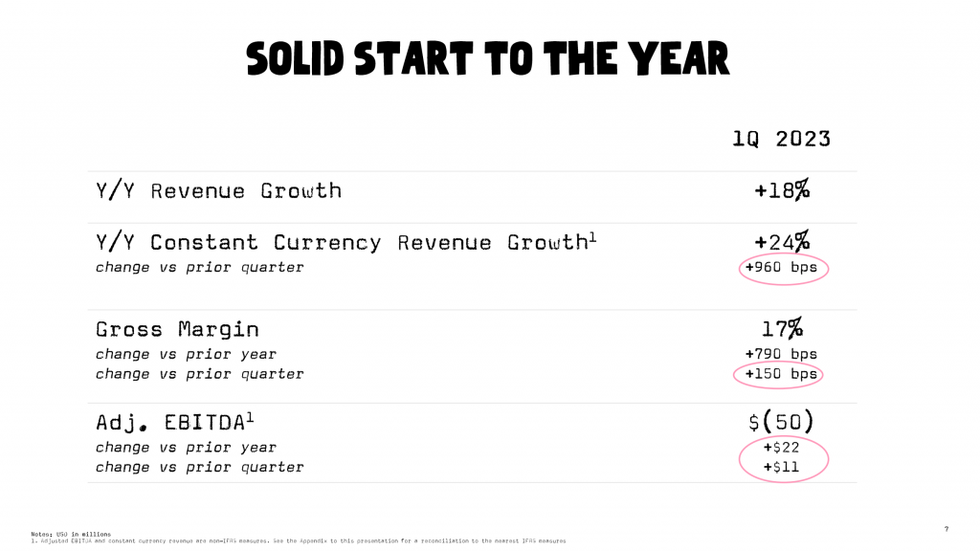Click the Y/Y Revenue Growth label
Viewport: 980px width, 551px height.
219,190
